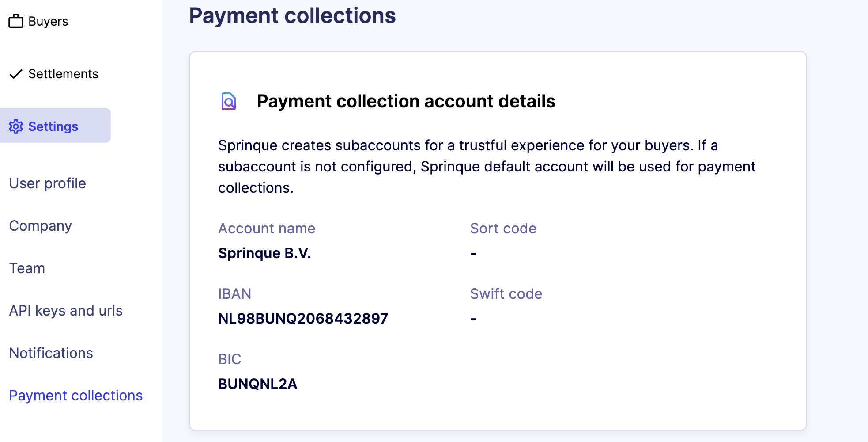Click the Swift code label

506,294
